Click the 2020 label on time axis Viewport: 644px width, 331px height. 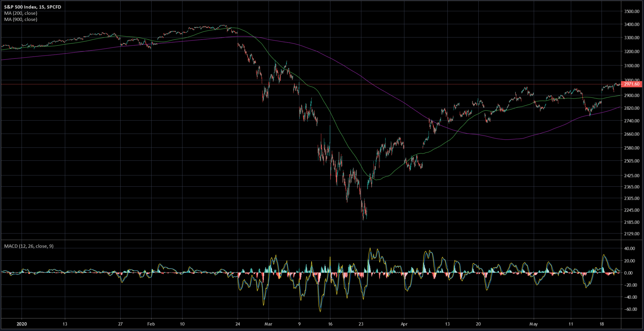(x=22, y=324)
